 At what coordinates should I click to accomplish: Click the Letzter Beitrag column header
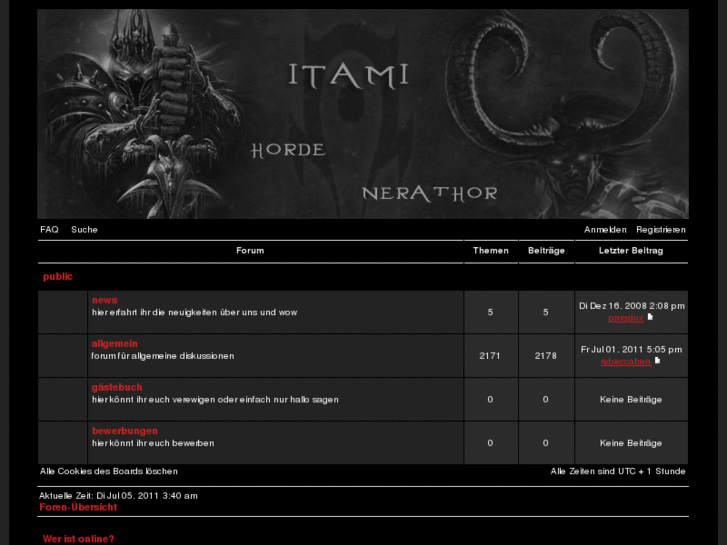[x=631, y=251]
